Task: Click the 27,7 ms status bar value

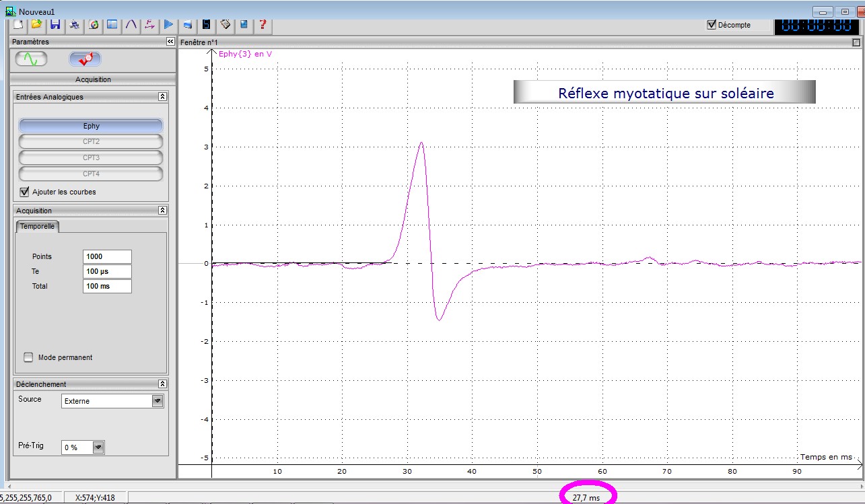Action: click(x=586, y=498)
